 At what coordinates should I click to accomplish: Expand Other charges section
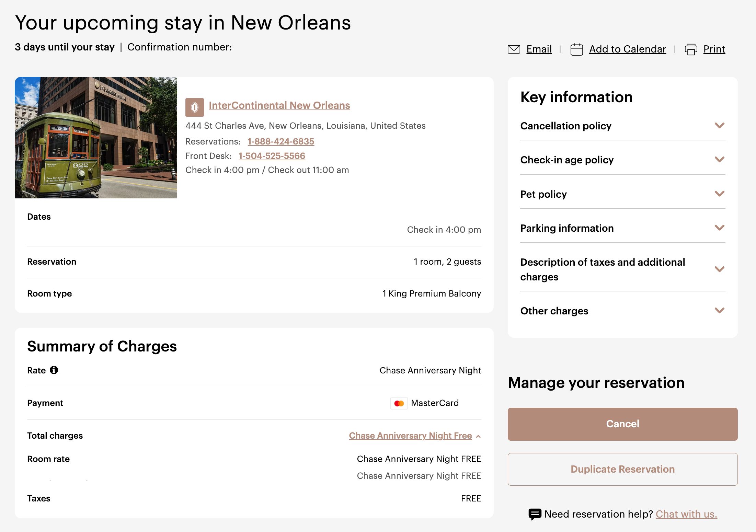(719, 311)
